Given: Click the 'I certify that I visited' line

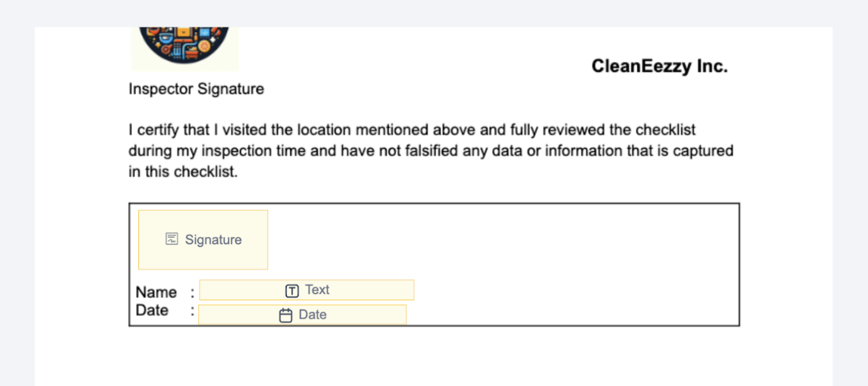Looking at the screenshot, I should click(412, 130).
